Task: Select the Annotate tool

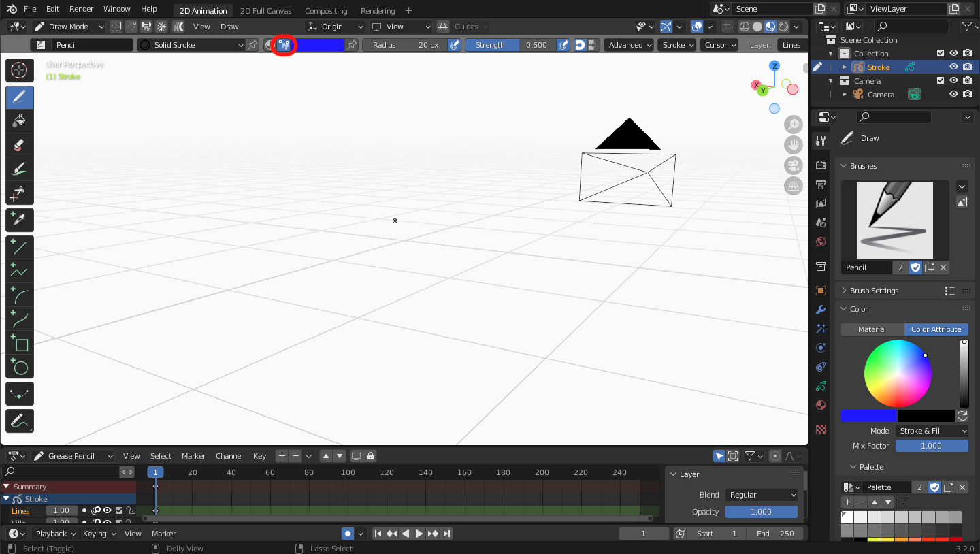Action: 20,421
